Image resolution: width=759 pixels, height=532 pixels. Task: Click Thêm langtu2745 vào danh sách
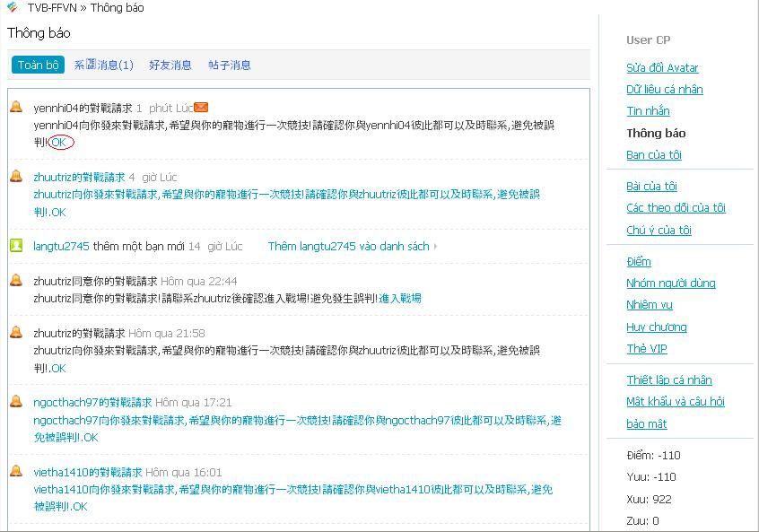point(348,246)
